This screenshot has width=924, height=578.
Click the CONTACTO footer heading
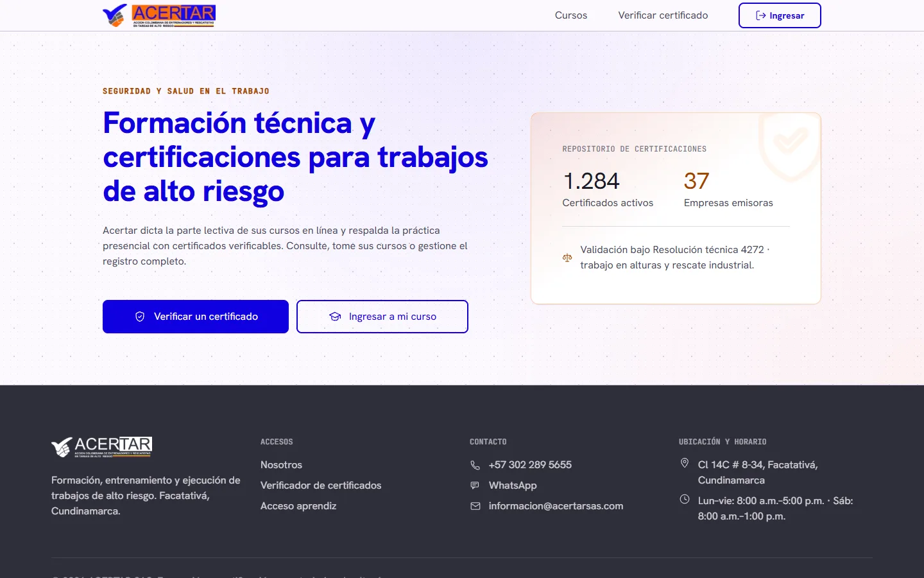[x=488, y=442]
